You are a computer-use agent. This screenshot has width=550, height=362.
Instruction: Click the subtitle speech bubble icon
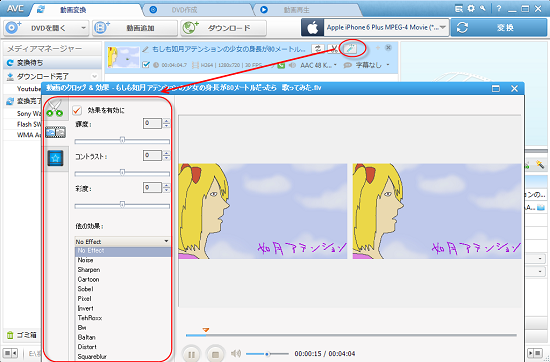pyautogui.click(x=347, y=65)
